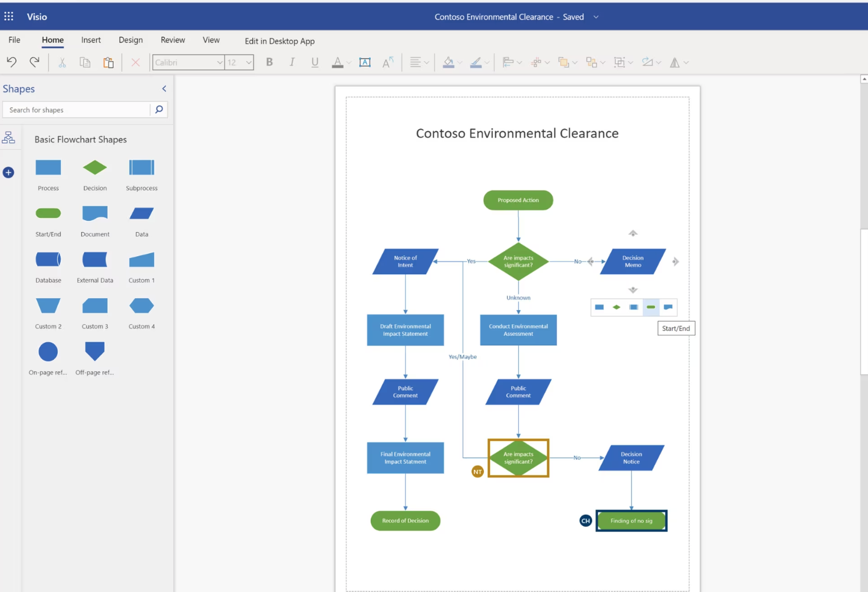This screenshot has width=868, height=592.
Task: Open the font size dropdown
Action: (x=249, y=62)
